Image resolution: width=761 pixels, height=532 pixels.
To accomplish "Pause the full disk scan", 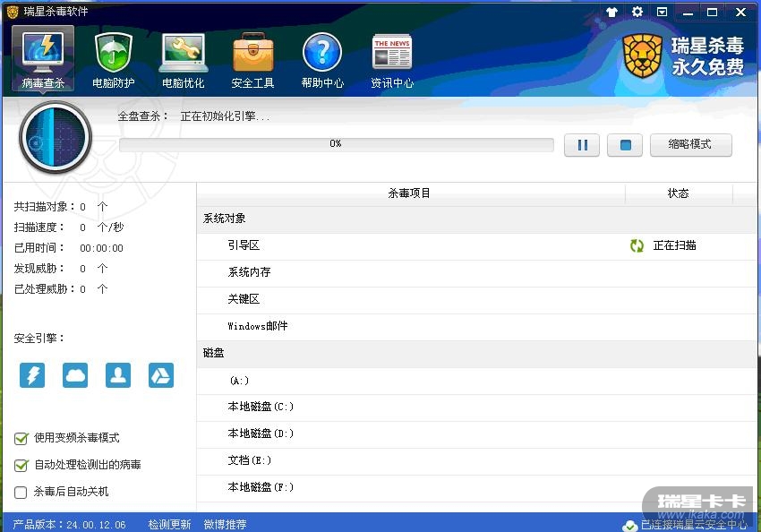I will pyautogui.click(x=582, y=145).
